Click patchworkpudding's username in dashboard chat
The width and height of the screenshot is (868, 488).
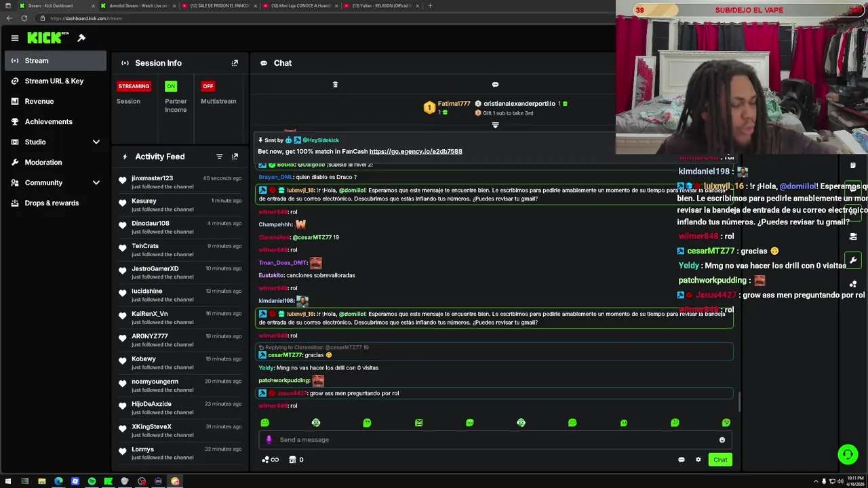(284, 381)
